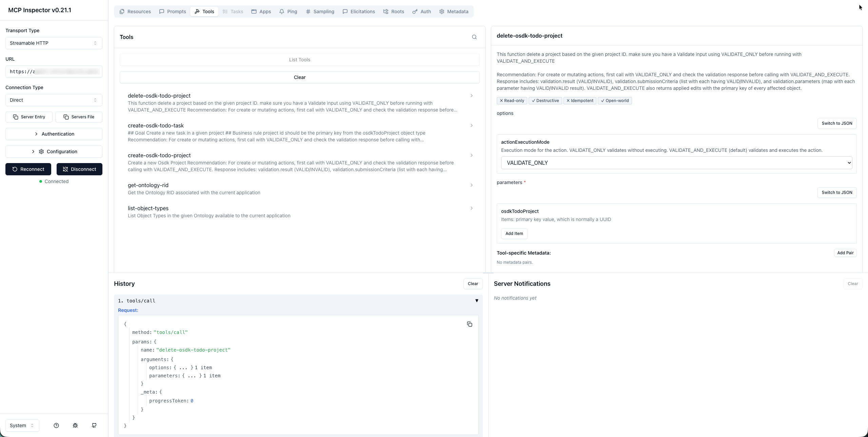The width and height of the screenshot is (868, 437).
Task: Click the search icon in Tools panel
Action: pos(474,37)
